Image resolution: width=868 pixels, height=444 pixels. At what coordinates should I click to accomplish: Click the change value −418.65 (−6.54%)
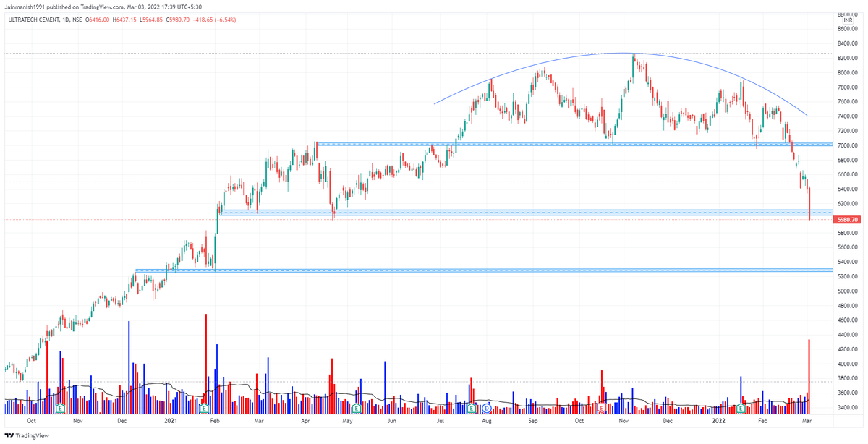[214, 20]
